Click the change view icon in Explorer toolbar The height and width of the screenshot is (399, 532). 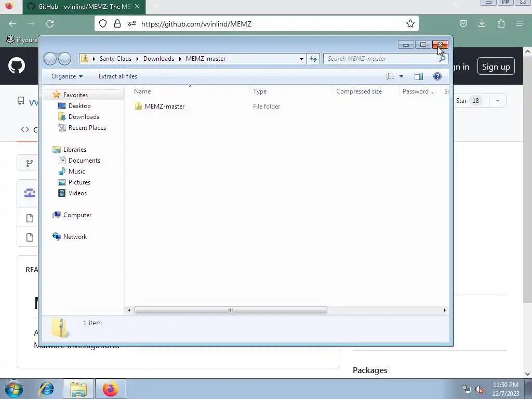pos(390,76)
